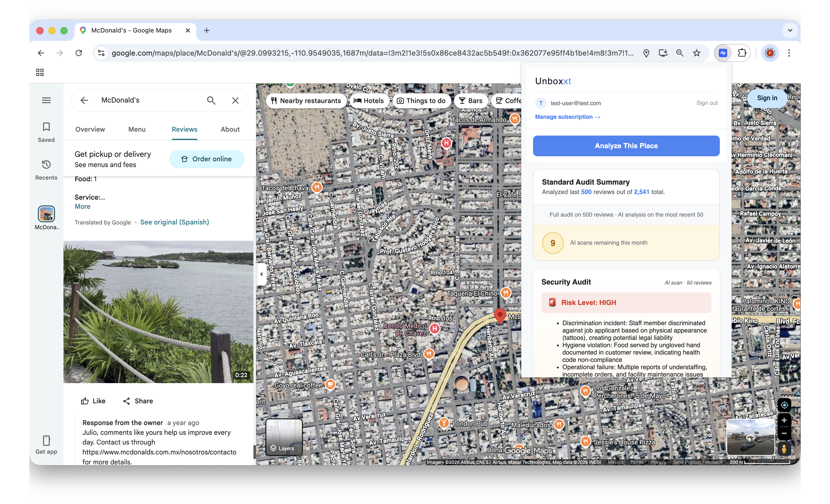Bookmark page with the star icon

click(697, 53)
